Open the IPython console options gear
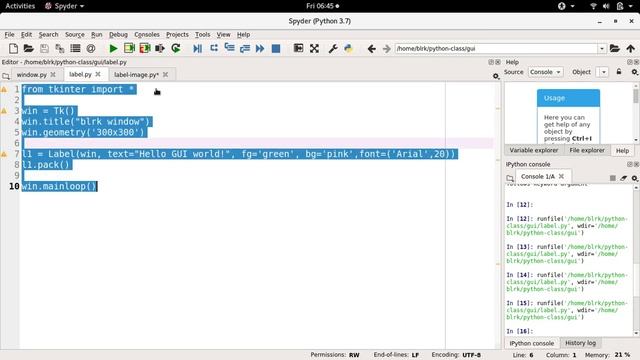Image resolution: width=640 pixels, height=360 pixels. pos(635,178)
